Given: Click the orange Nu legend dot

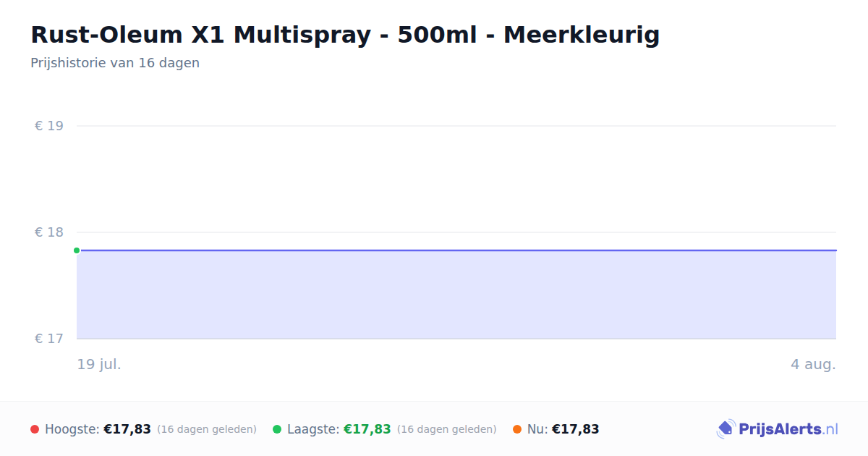Looking at the screenshot, I should tap(517, 429).
